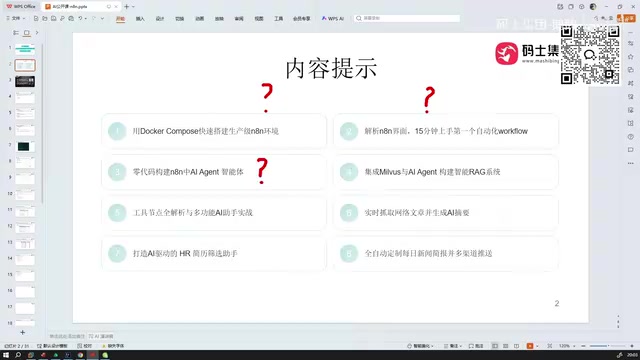The height and width of the screenshot is (360, 640).
Task: Click the text 打造AI驱动的 HR 简历筛选助手
Action: [185, 253]
